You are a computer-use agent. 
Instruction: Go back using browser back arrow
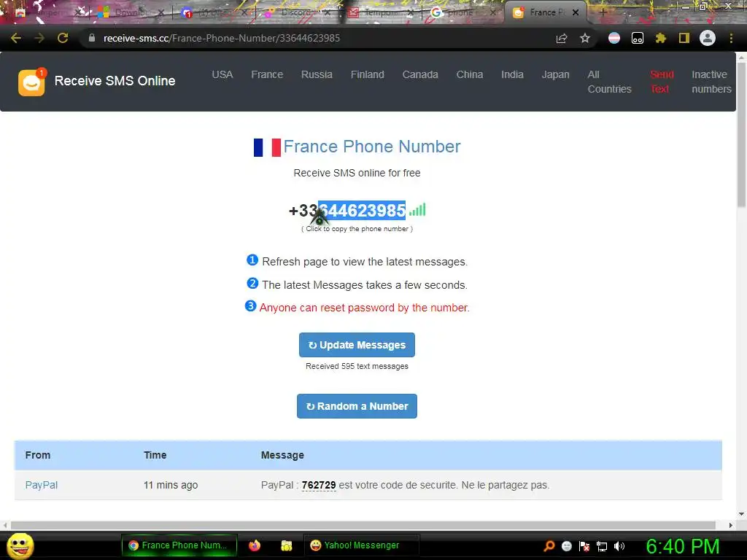point(16,38)
